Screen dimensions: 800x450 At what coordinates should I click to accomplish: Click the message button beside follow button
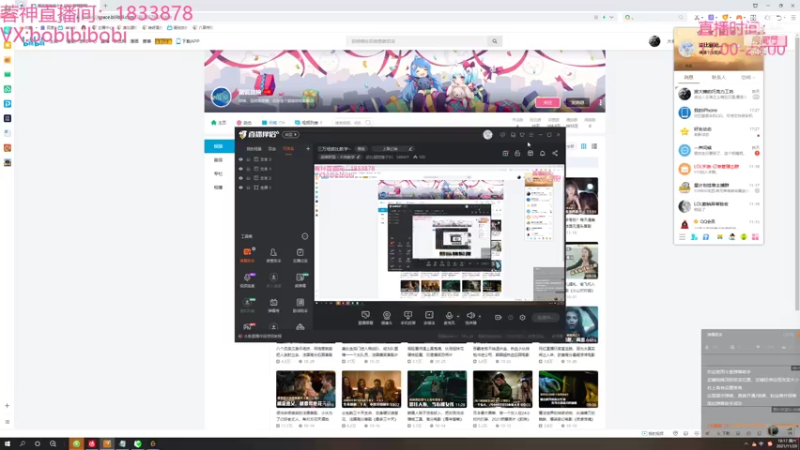click(x=577, y=103)
